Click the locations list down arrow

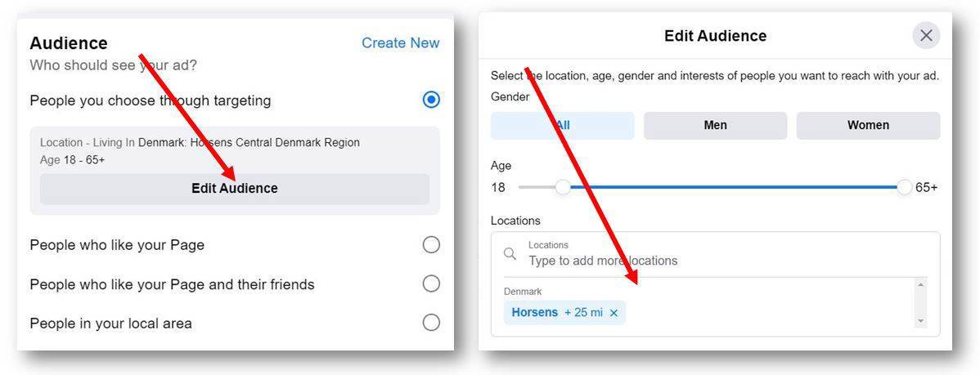(919, 321)
